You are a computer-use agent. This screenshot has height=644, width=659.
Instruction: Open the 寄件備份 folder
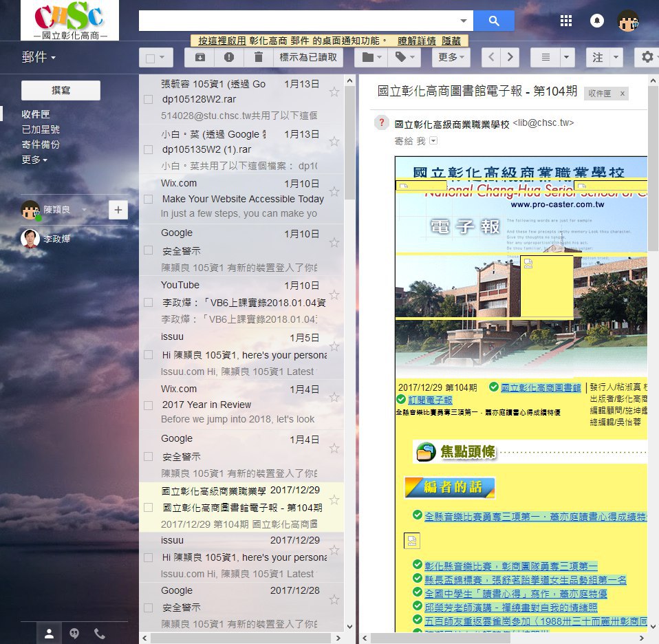click(41, 144)
